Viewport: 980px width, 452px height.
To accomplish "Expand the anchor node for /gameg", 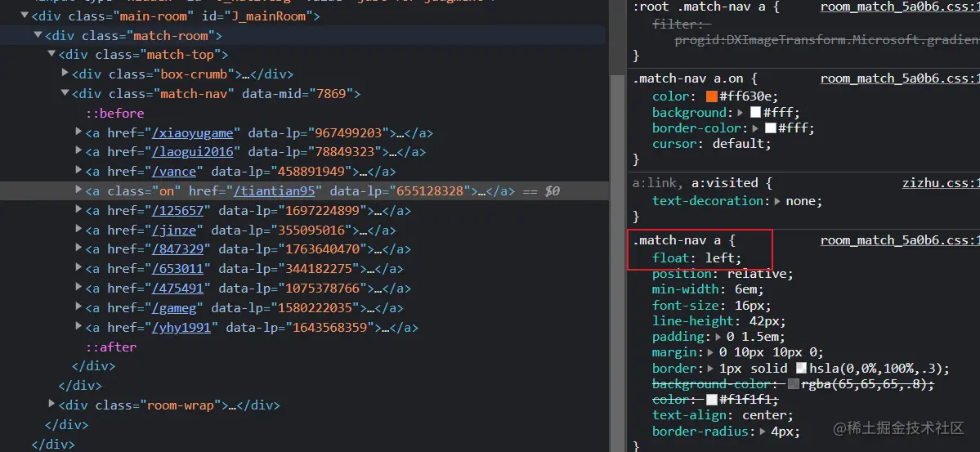I will tap(78, 307).
